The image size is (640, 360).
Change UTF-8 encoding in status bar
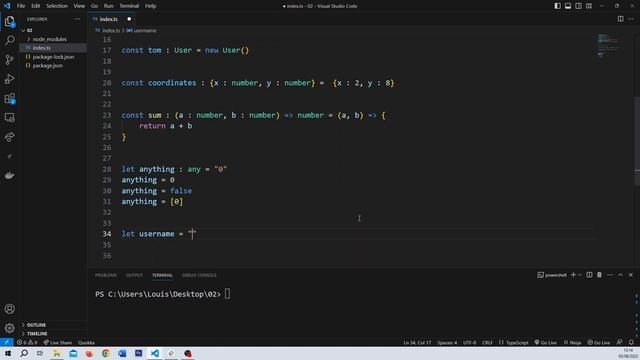pyautogui.click(x=469, y=342)
